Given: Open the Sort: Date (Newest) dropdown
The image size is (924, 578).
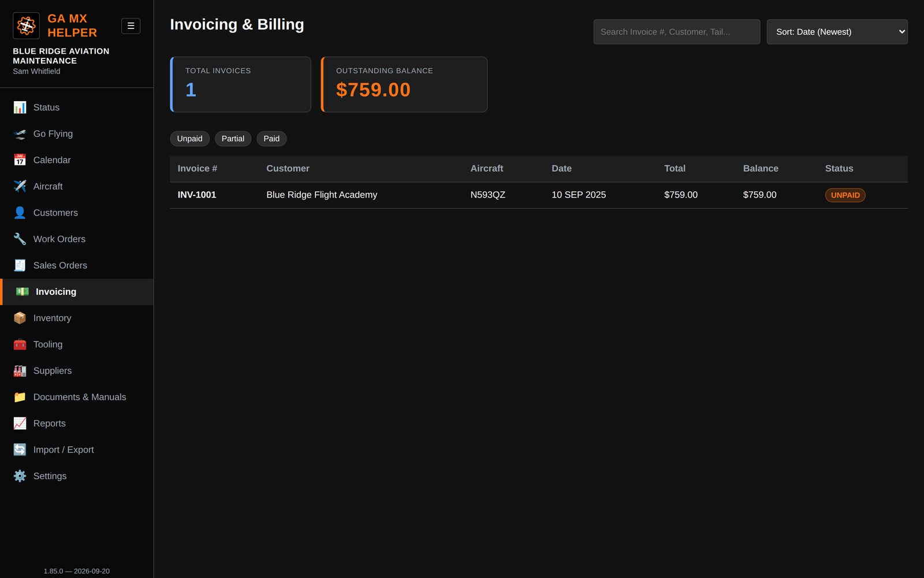Looking at the screenshot, I should click(x=837, y=32).
